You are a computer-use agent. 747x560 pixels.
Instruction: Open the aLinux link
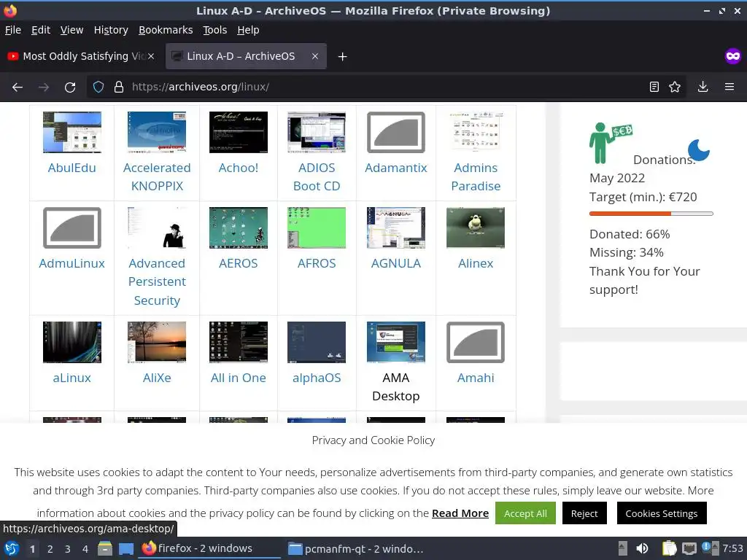point(72,378)
